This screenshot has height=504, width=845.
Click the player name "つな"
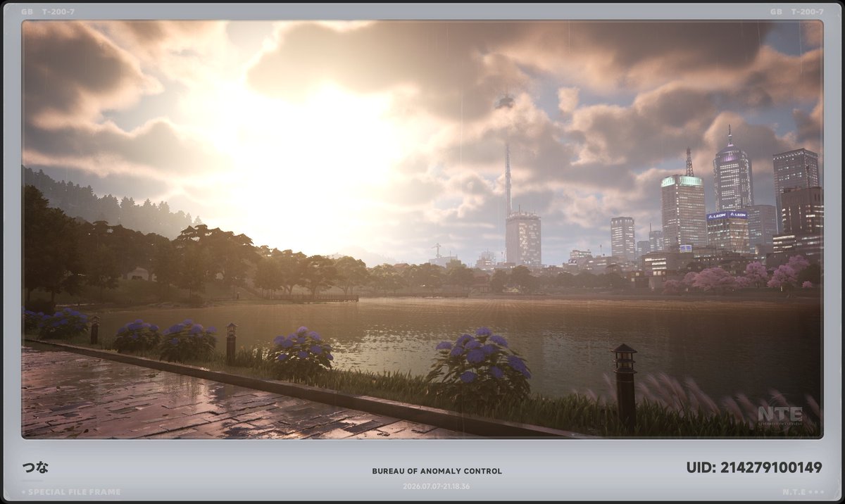(35, 467)
